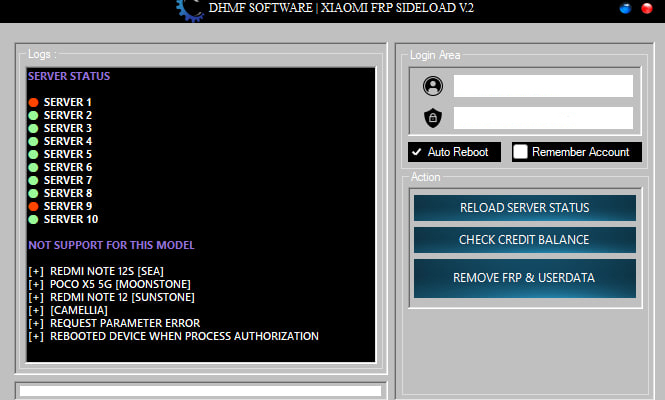Select SERVER 4 text in logs
This screenshot has height=400, width=665.
point(67,141)
